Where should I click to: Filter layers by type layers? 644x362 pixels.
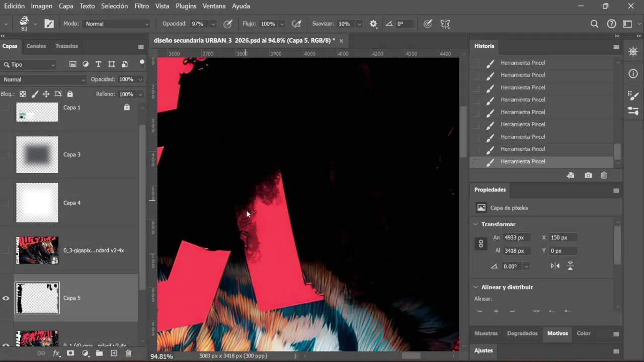tap(98, 64)
